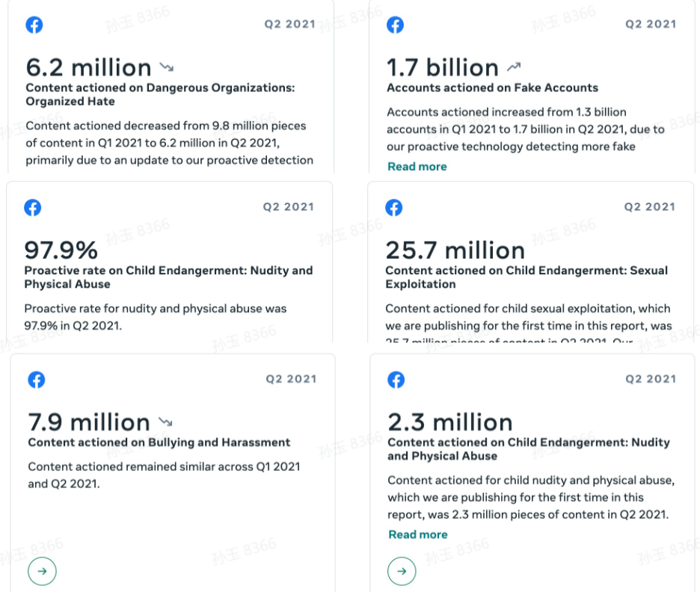700x592 pixels.
Task: Select the 'Accounts actioned on Fake Accounts' heading
Action: point(492,88)
